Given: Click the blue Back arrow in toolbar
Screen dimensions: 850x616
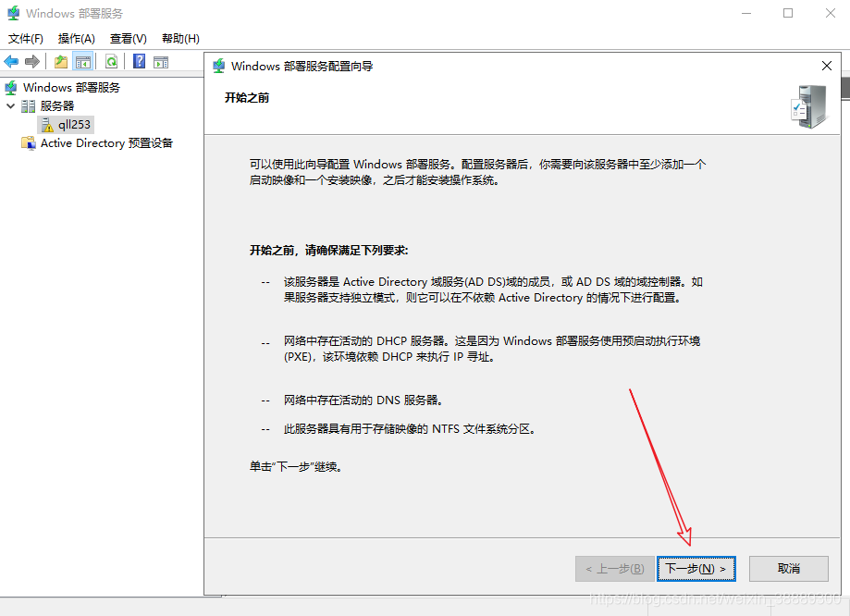Looking at the screenshot, I should (11, 62).
